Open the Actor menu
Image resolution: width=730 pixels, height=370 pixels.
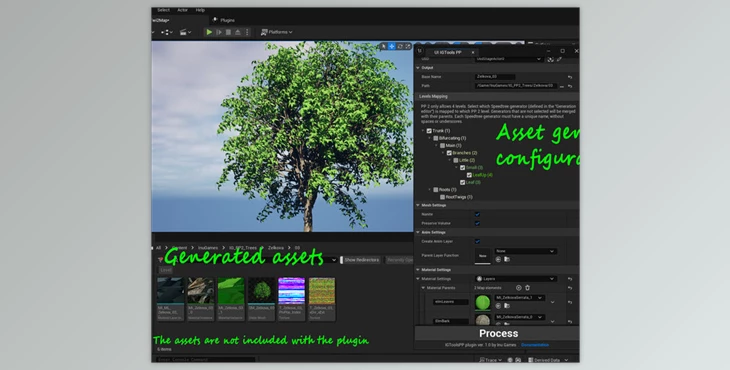coord(182,10)
